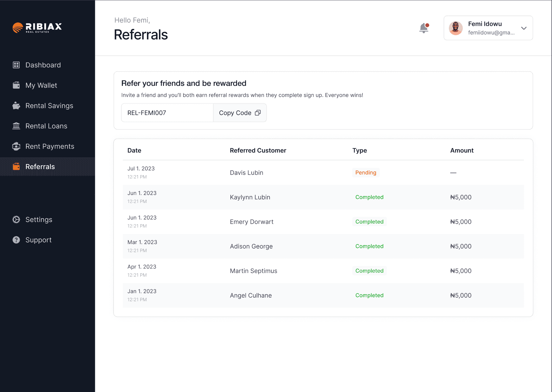Click the femiidowu@gma... email text
Image resolution: width=552 pixels, height=392 pixels.
491,33
